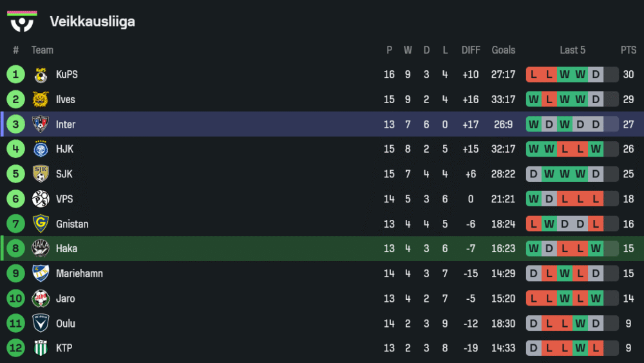Click the SJK club crest
Viewport: 644px width, 363px height.
point(41,174)
